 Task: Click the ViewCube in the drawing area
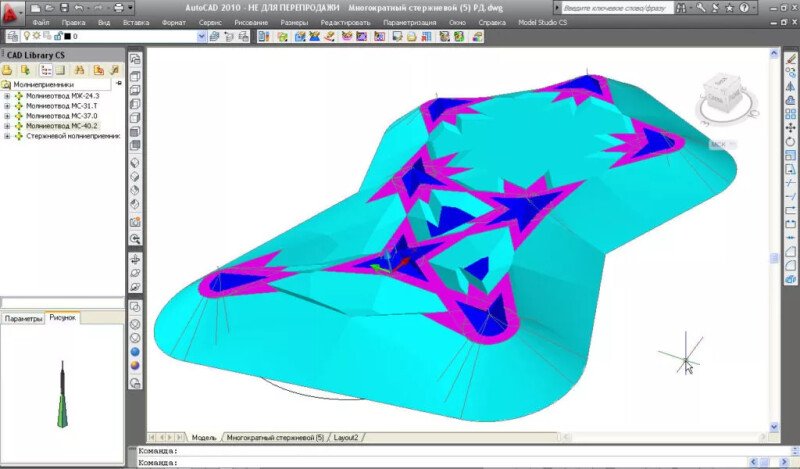click(x=727, y=97)
